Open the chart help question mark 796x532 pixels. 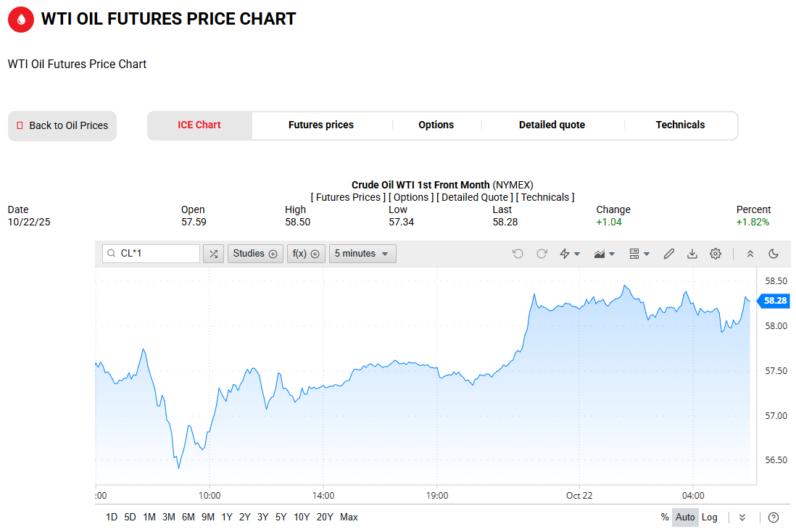coord(774,517)
